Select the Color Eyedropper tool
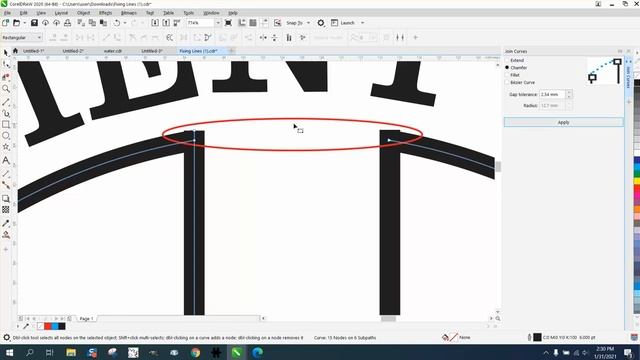 [x=6, y=223]
